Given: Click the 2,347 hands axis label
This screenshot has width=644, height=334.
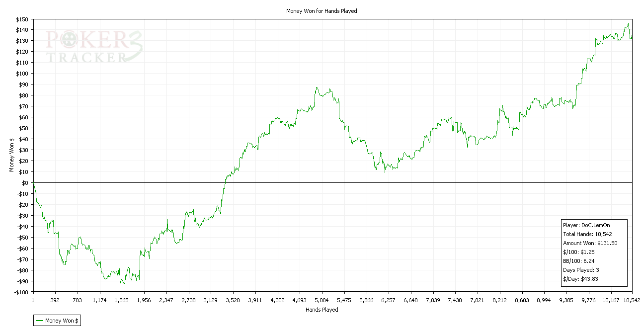Looking at the screenshot, I should pyautogui.click(x=166, y=301).
